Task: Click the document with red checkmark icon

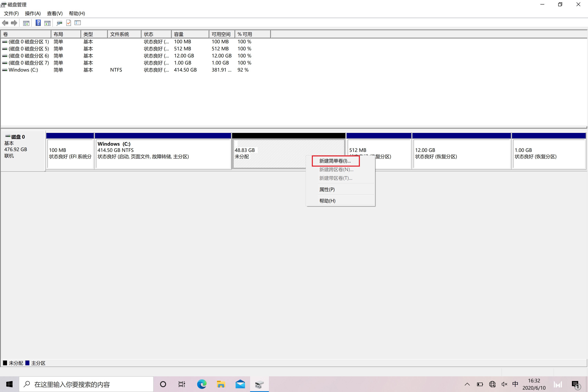Action: point(68,23)
